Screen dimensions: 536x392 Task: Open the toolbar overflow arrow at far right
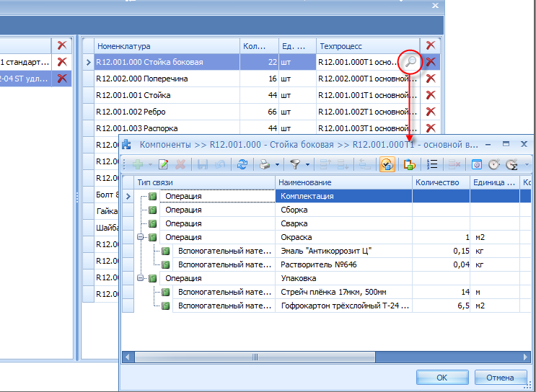[x=527, y=164]
